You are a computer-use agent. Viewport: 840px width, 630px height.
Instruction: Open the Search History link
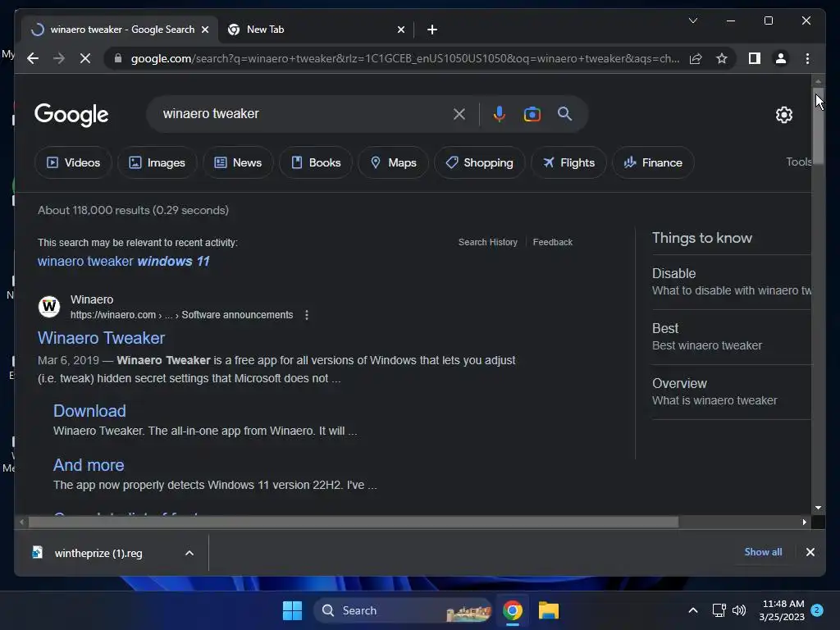click(x=488, y=242)
